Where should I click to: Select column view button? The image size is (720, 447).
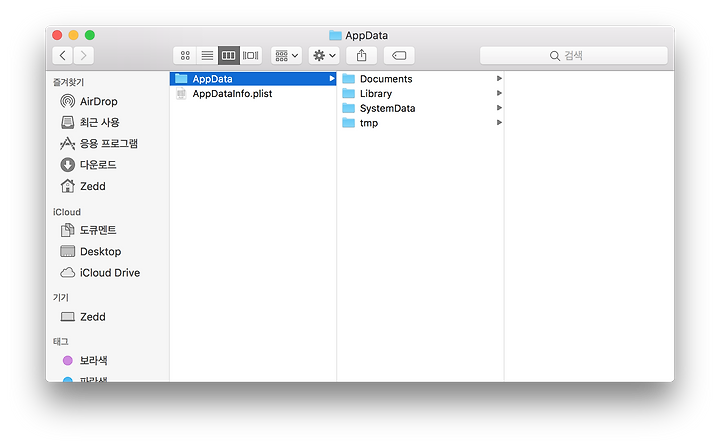coord(229,56)
